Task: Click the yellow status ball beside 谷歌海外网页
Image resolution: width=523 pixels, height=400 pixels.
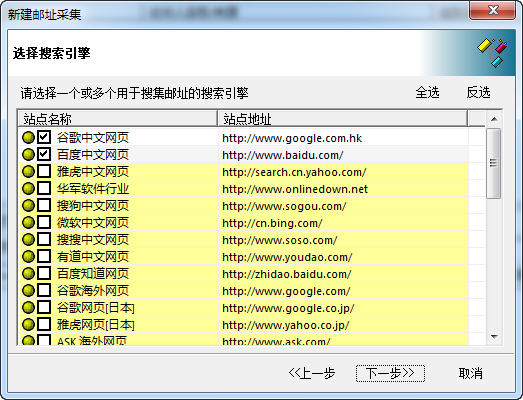Action: [28, 291]
